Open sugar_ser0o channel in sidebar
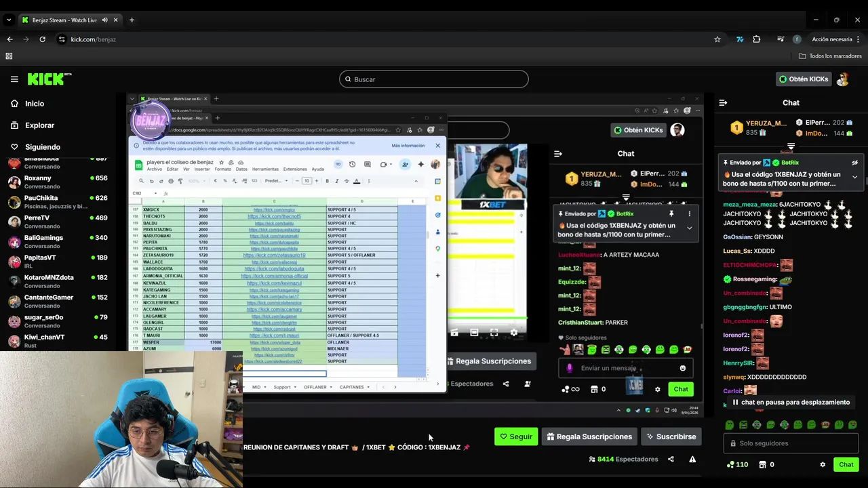The height and width of the screenshot is (488, 868). (58, 321)
